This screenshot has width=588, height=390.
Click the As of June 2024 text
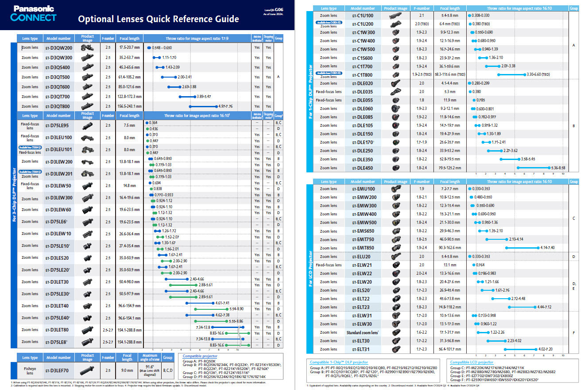tap(274, 14)
